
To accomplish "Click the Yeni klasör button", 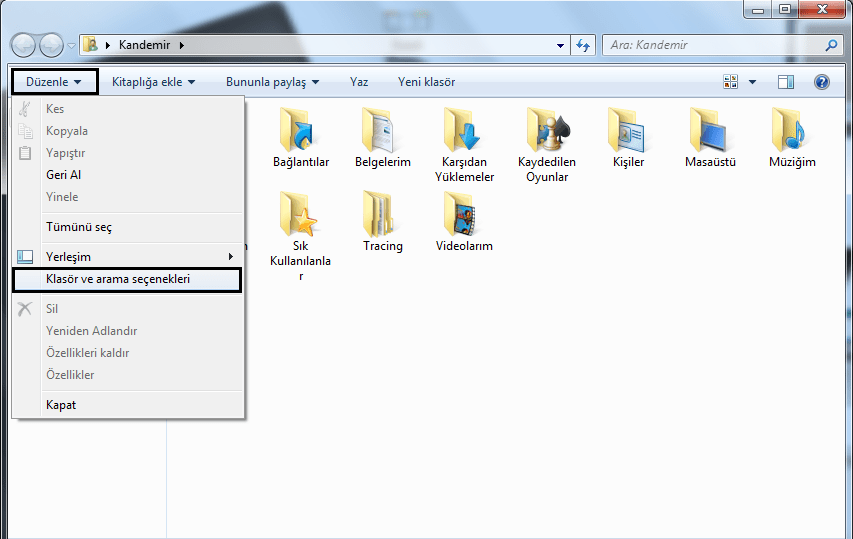I will pos(426,82).
